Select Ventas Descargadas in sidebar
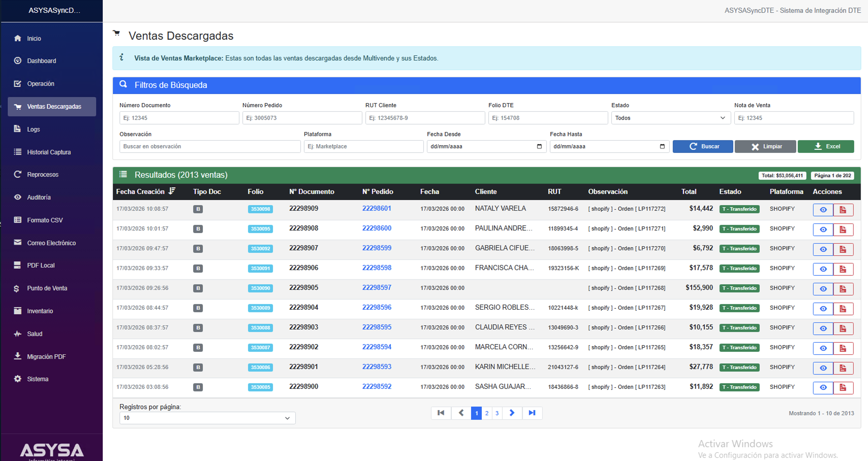 54,106
